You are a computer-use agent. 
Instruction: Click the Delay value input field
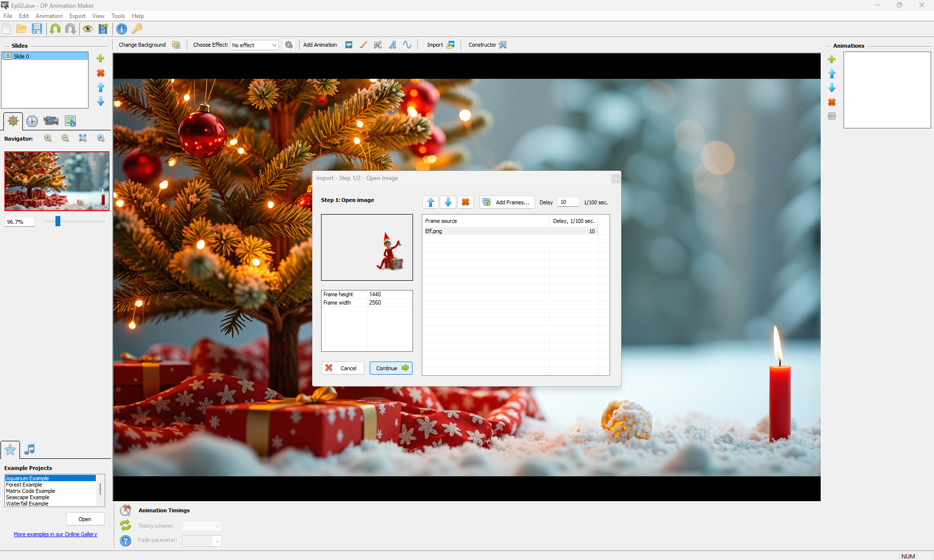[568, 202]
